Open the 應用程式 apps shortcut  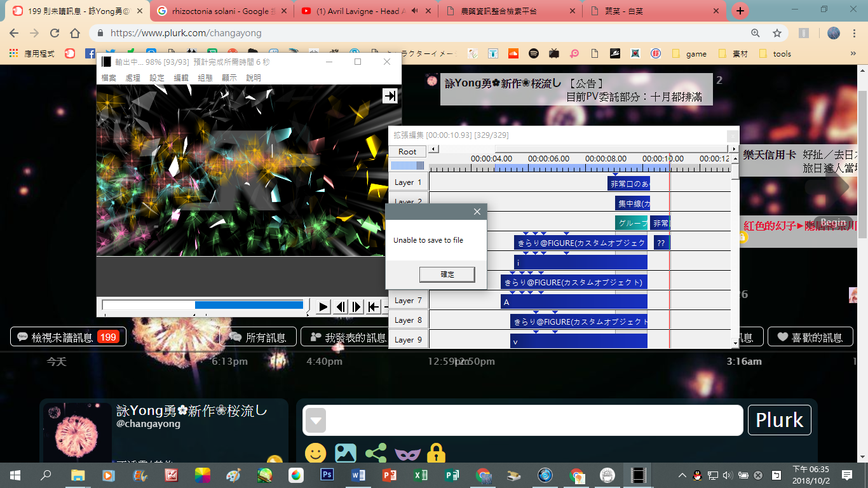[x=32, y=54]
